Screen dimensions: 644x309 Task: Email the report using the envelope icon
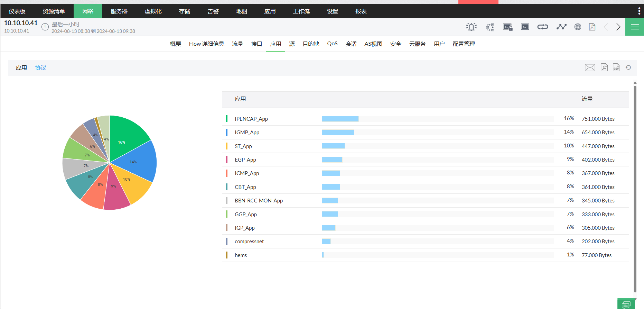point(590,67)
